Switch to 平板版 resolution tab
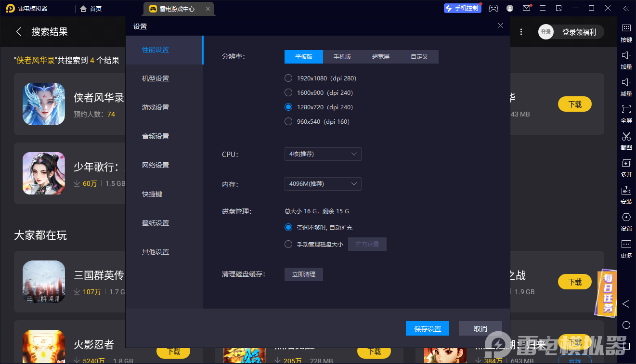Screen dimensions: 636x364 click(x=304, y=57)
